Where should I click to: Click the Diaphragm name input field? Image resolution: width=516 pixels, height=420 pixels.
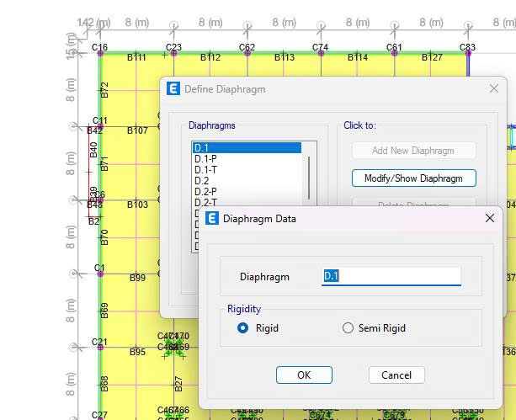(391, 276)
